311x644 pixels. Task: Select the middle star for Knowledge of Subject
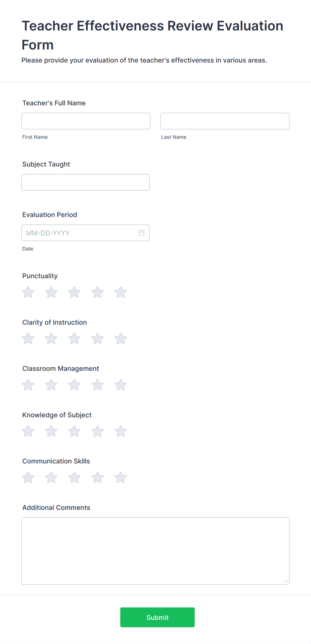pyautogui.click(x=74, y=431)
